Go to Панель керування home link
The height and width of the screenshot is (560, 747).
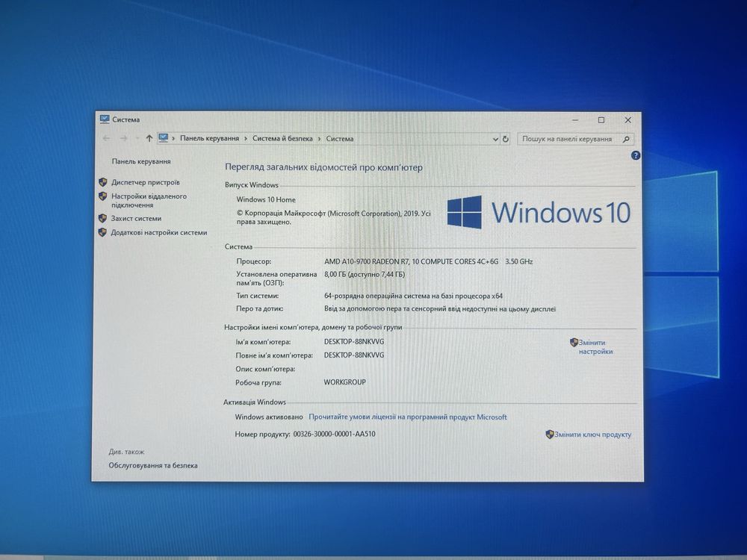click(141, 161)
